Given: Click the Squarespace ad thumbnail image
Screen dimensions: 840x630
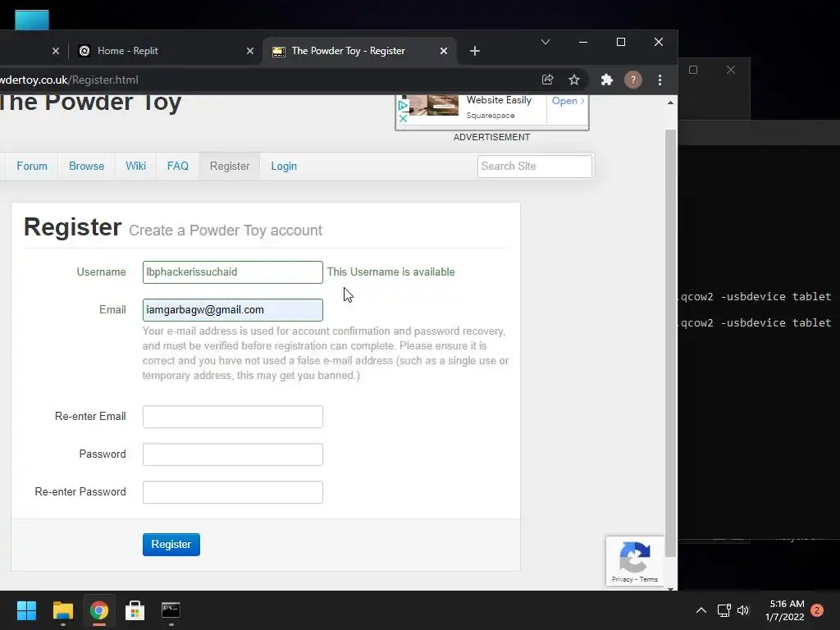Looking at the screenshot, I should pos(434,105).
